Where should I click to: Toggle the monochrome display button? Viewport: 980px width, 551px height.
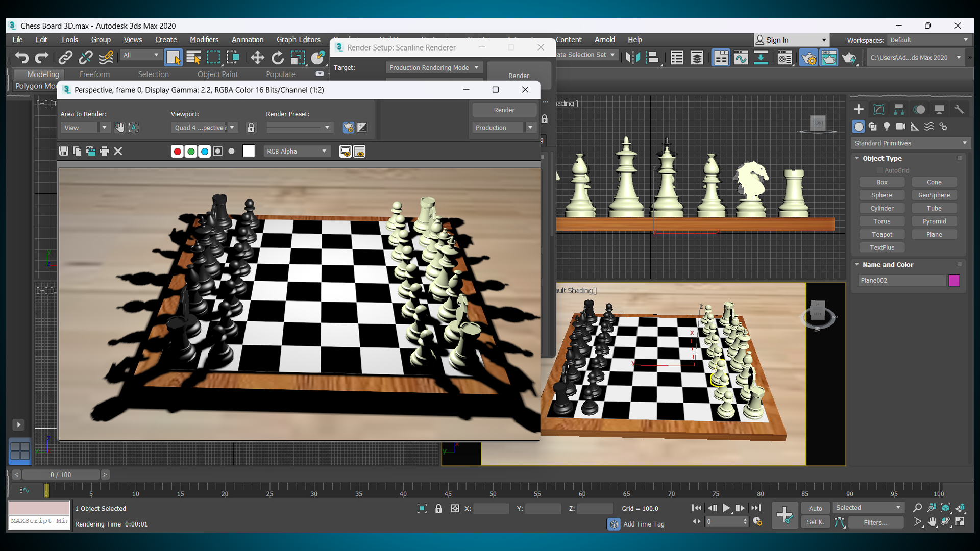232,151
